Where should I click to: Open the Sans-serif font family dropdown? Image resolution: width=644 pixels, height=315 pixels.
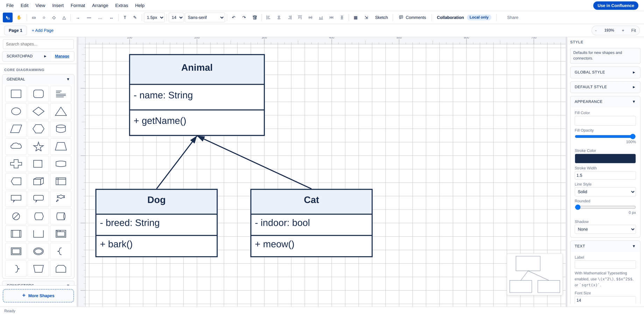(205, 17)
